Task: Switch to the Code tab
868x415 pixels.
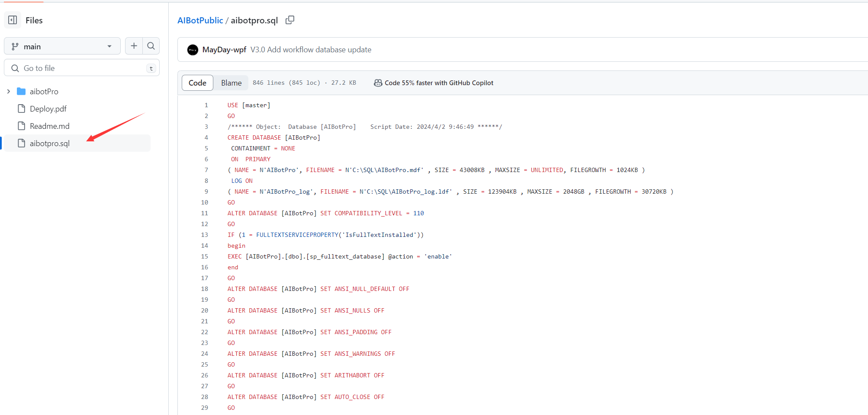Action: tap(197, 83)
